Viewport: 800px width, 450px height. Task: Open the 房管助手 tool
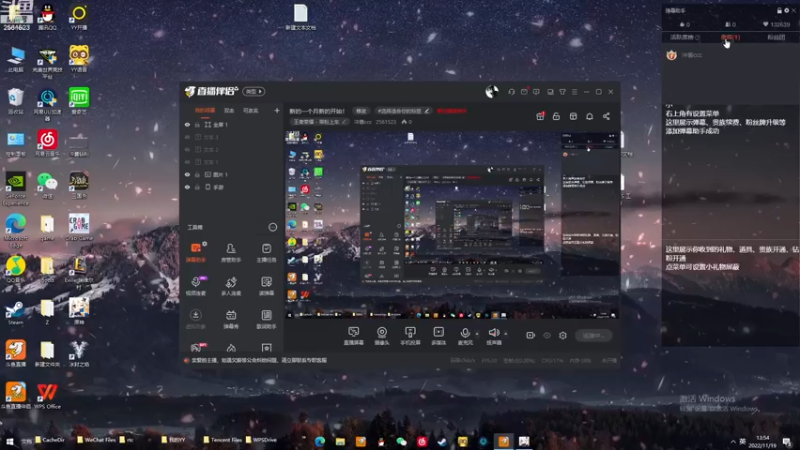tap(231, 252)
